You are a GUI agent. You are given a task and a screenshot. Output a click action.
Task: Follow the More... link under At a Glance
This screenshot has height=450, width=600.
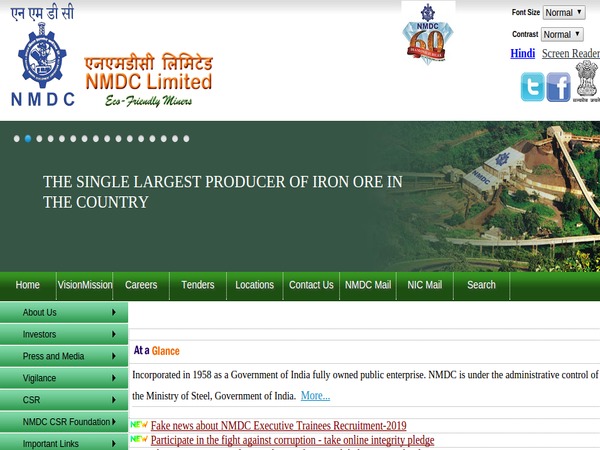pyautogui.click(x=315, y=396)
